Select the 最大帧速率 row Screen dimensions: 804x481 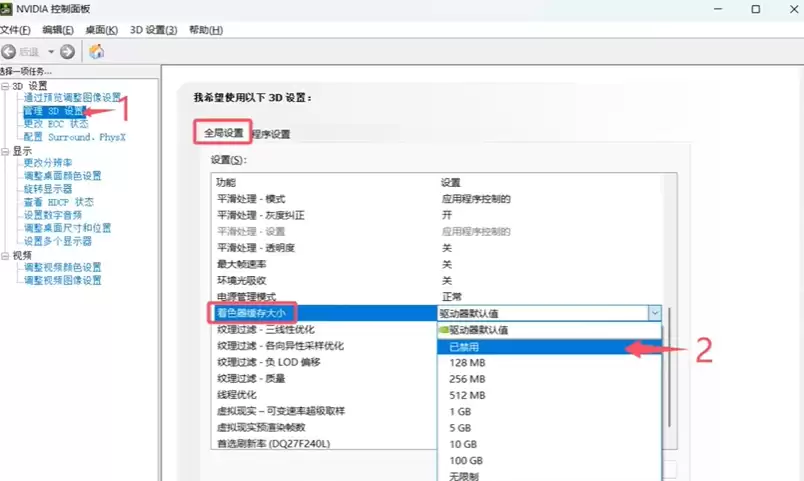tap(436, 265)
